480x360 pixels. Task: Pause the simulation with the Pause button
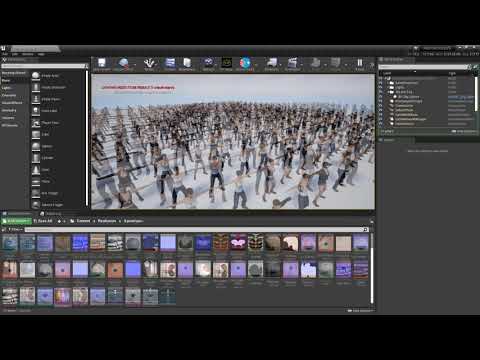click(360, 63)
